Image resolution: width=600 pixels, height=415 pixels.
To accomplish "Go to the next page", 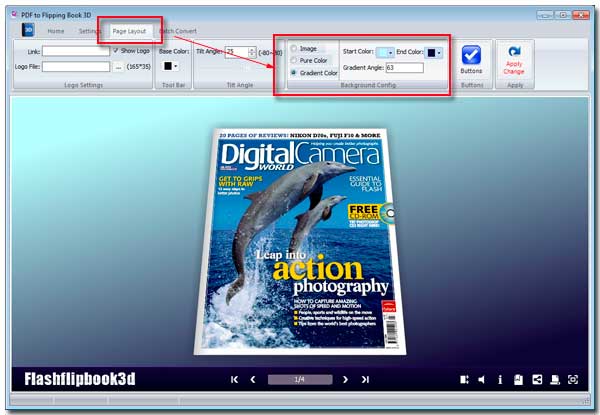I will (x=345, y=379).
